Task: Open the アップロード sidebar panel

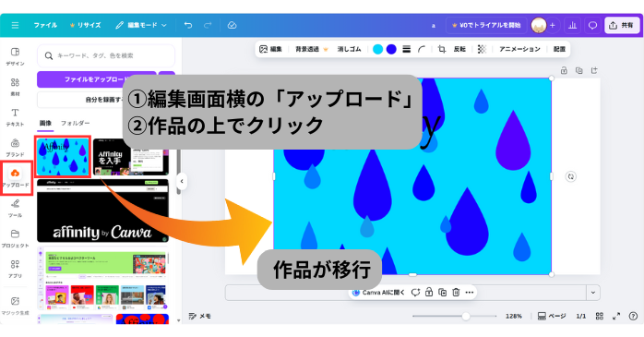Action: tap(15, 178)
